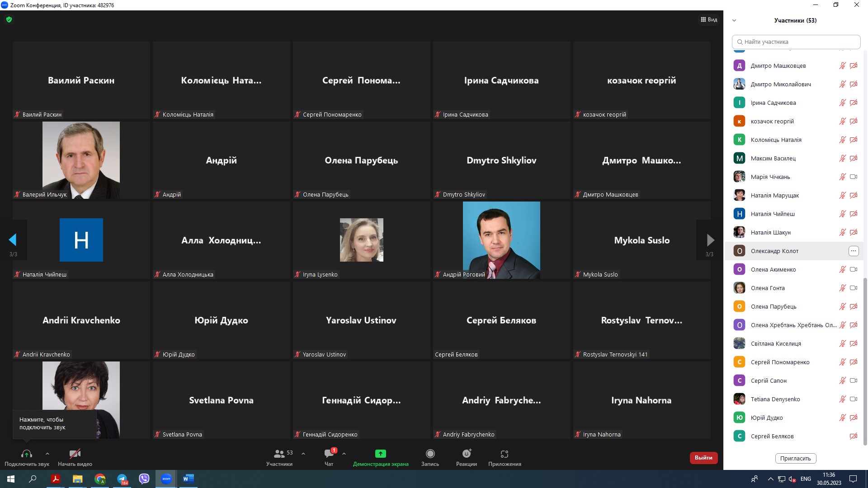Viewport: 868px width, 488px height.
Task: Open the Chat (Чат) panel
Action: (329, 454)
